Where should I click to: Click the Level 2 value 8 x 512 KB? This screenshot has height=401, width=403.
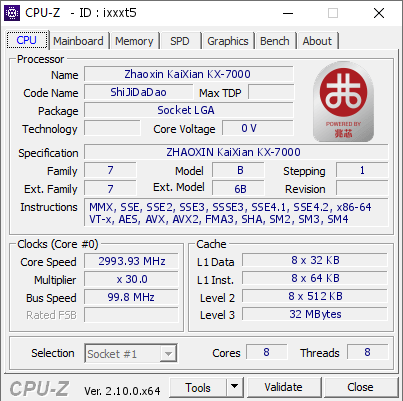pos(315,296)
